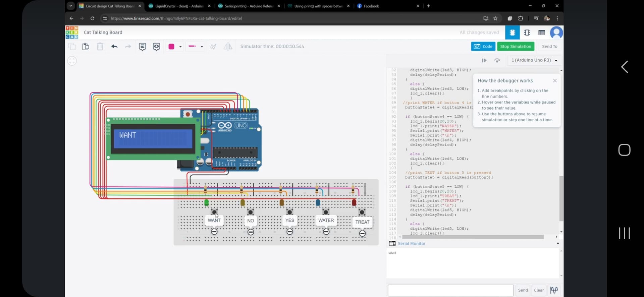The width and height of the screenshot is (644, 297).
Task: Redo the last action
Action: coord(128,47)
